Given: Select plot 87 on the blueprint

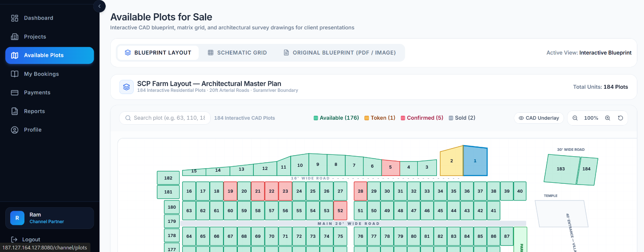Looking at the screenshot, I should [507, 236].
